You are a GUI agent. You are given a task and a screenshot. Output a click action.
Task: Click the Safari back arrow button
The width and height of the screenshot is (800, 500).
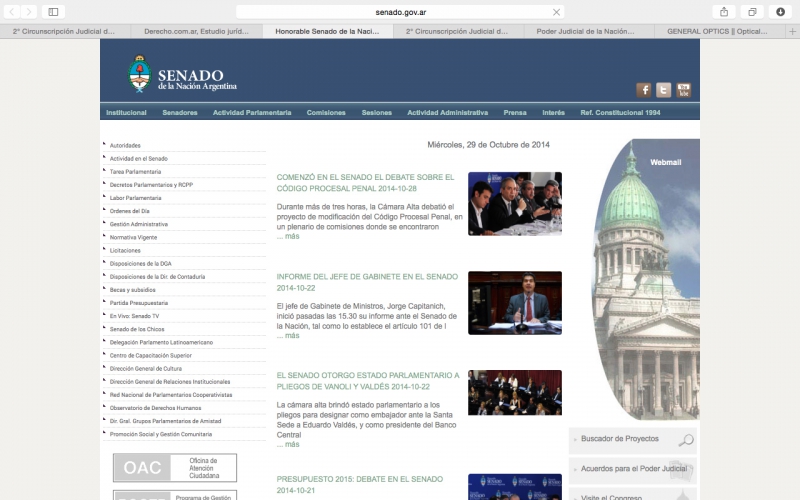click(x=11, y=12)
